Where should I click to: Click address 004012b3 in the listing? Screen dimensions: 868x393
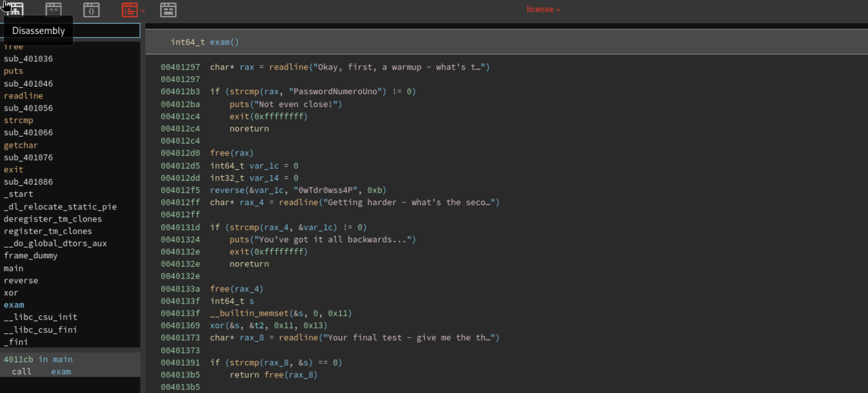[x=180, y=91]
